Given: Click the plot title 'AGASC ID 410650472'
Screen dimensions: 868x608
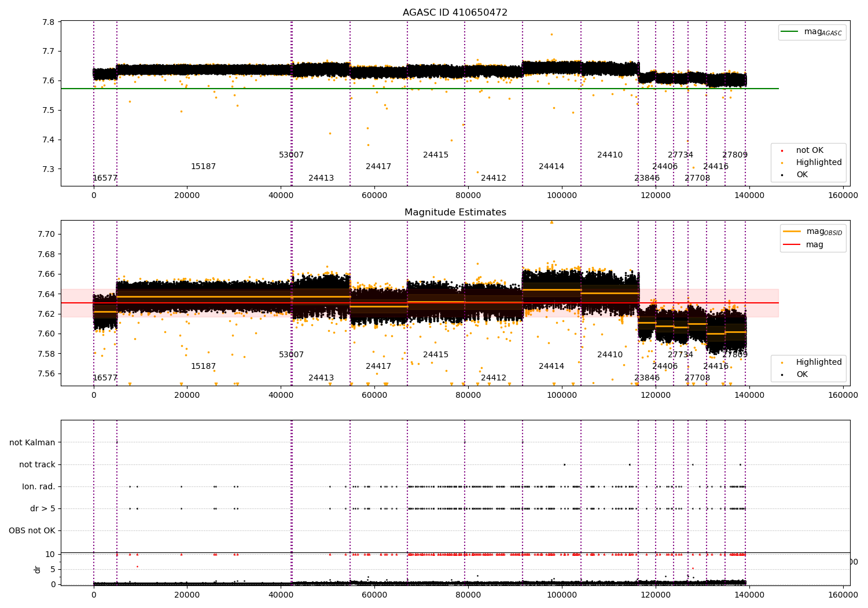Looking at the screenshot, I should (455, 13).
